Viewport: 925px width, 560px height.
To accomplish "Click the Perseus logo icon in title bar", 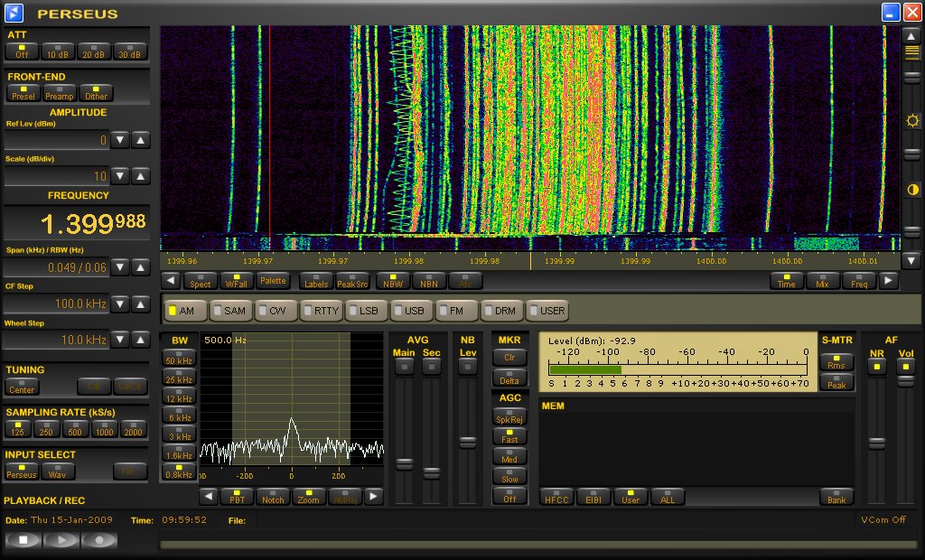I will pos(14,13).
